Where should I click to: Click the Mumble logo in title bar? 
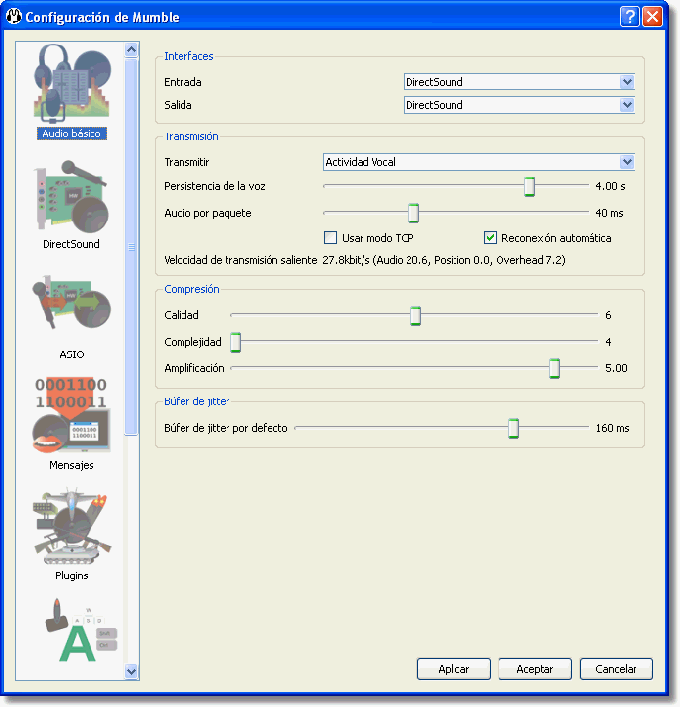pos(14,17)
